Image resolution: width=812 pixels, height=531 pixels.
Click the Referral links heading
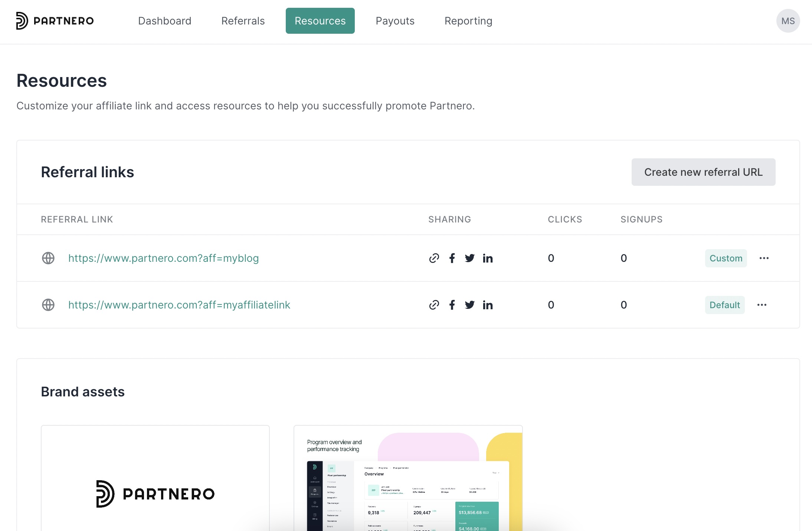88,172
